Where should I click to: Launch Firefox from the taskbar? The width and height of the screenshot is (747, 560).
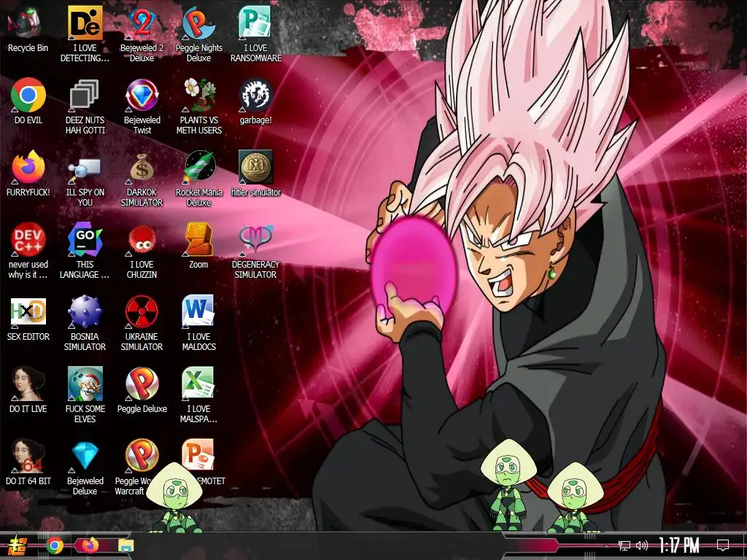coord(90,545)
